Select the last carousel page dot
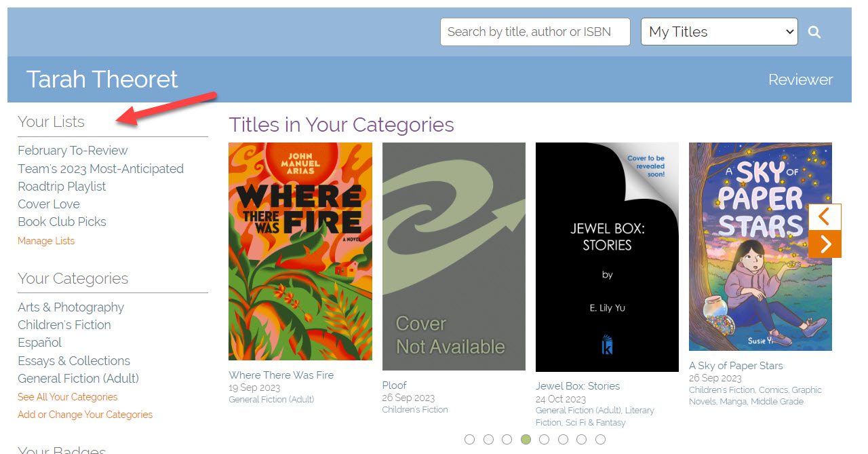868x454 pixels. click(x=600, y=440)
